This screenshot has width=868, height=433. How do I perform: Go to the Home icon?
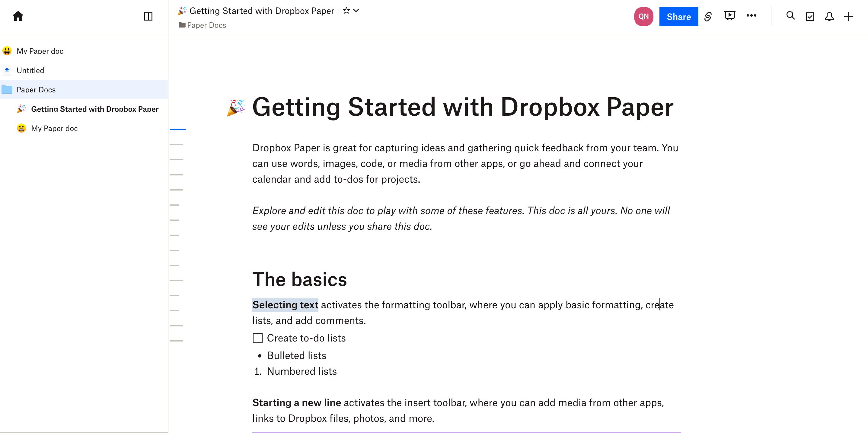tap(18, 16)
